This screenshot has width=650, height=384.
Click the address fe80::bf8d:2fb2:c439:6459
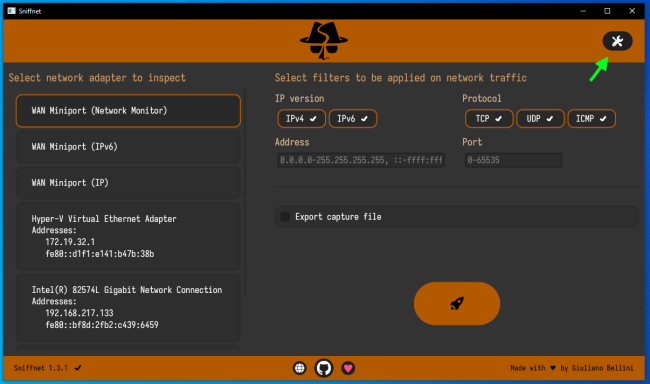point(102,325)
